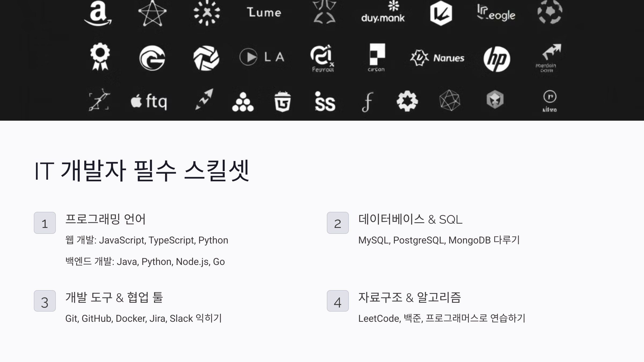Select the '프로그래밍 언어' heading
Screen dimensions: 644x362
pos(105,219)
